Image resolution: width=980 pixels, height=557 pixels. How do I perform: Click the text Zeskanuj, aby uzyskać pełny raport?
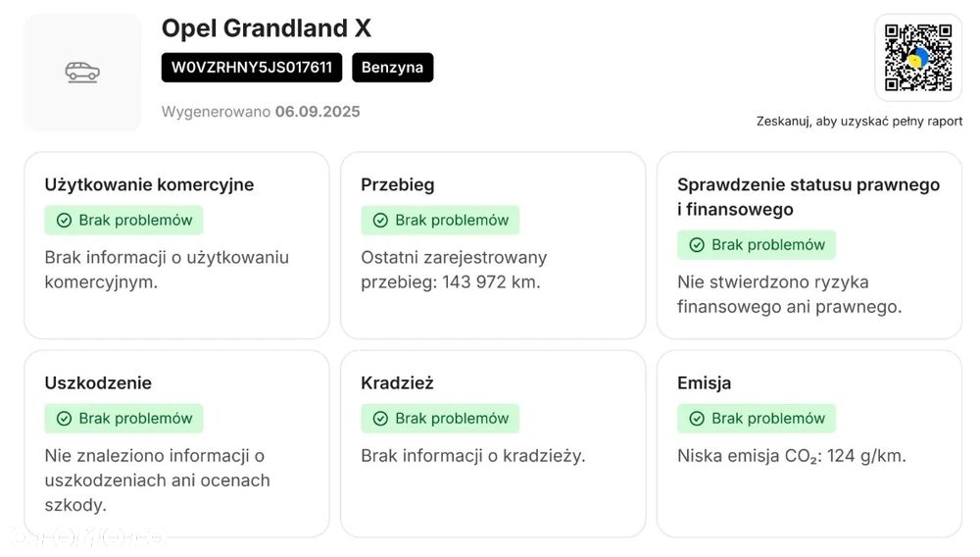point(859,122)
